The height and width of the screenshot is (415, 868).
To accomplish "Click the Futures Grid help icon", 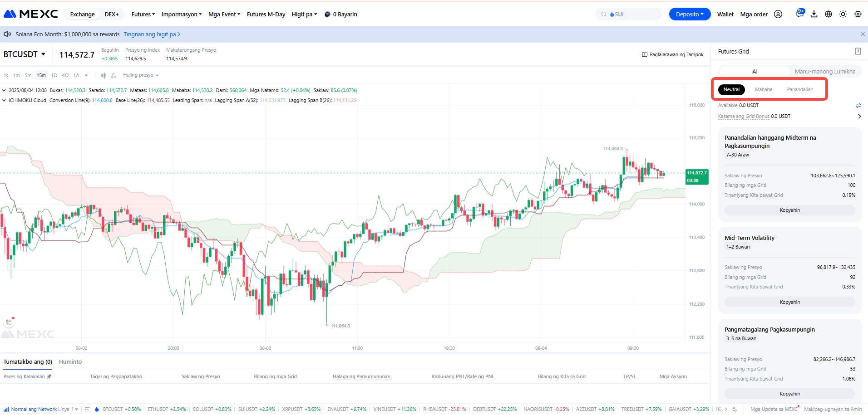I will (x=858, y=51).
